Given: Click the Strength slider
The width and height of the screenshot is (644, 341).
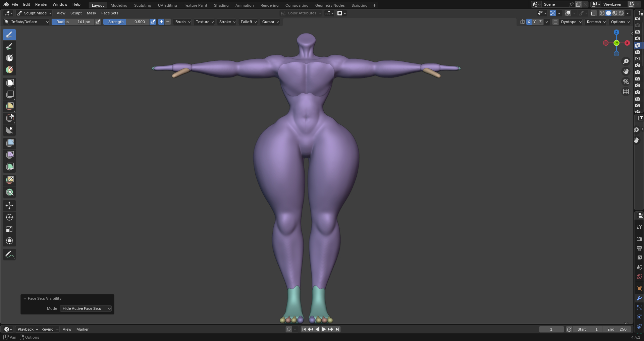Looking at the screenshot, I should click(x=126, y=22).
